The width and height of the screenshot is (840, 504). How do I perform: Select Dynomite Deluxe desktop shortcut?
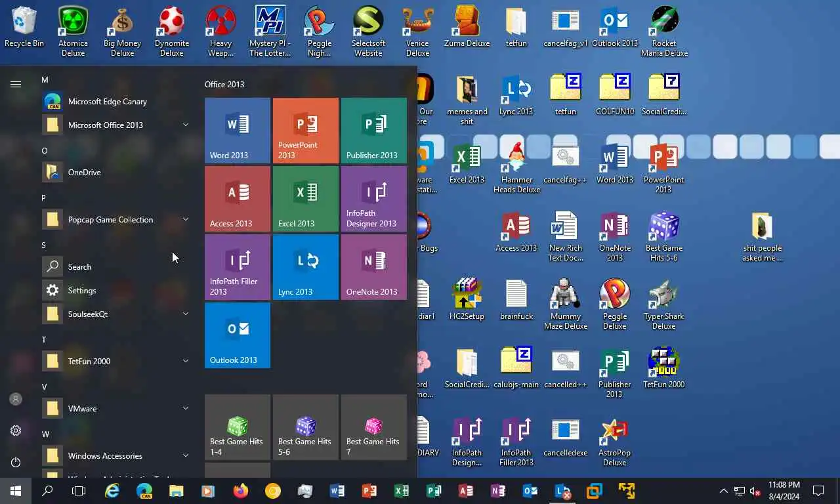coord(172,31)
